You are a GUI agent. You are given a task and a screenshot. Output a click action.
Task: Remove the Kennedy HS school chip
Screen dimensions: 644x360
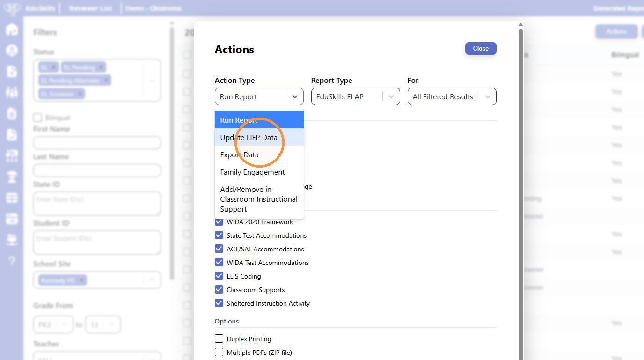pos(82,280)
